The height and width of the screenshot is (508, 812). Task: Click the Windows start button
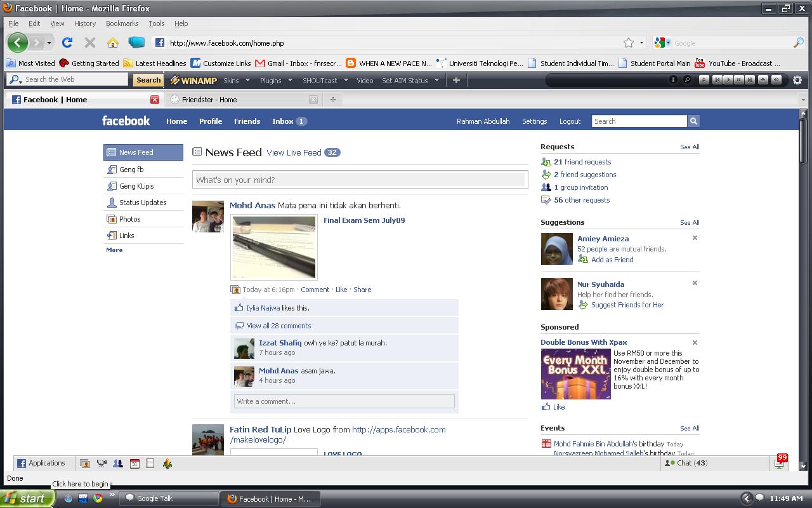click(27, 498)
